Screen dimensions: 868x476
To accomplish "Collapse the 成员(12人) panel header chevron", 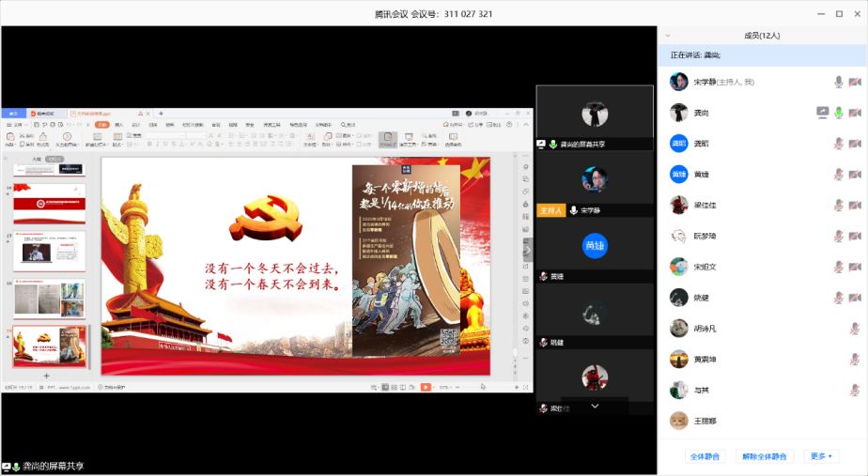I will (668, 36).
